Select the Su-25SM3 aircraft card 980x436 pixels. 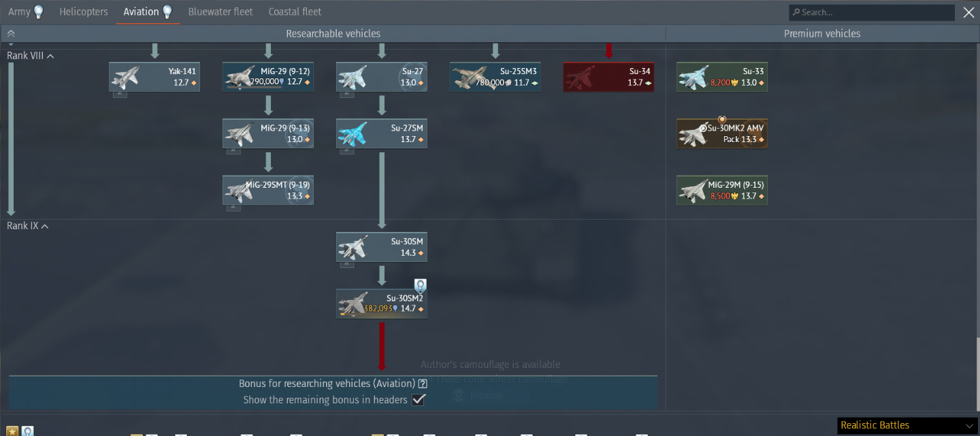(495, 77)
